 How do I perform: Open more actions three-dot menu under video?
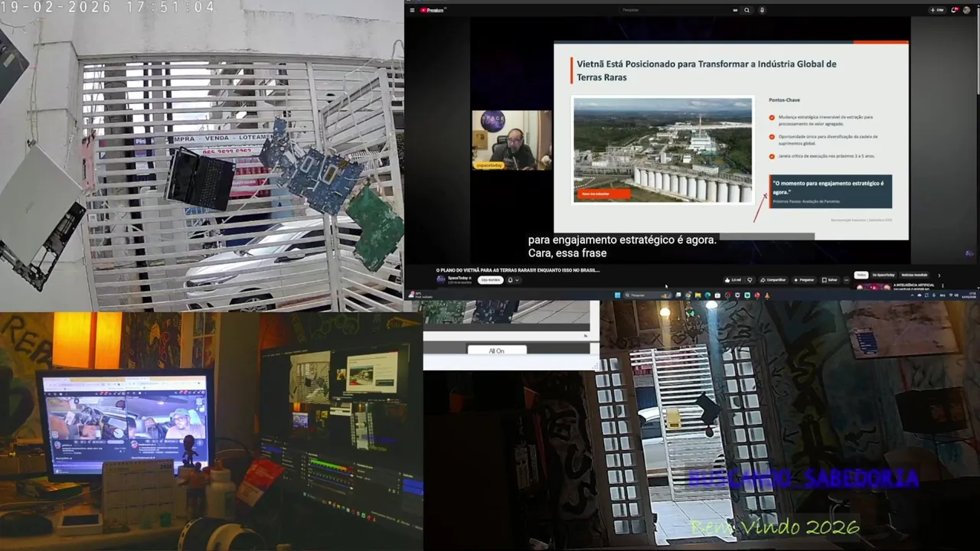pyautogui.click(x=846, y=280)
